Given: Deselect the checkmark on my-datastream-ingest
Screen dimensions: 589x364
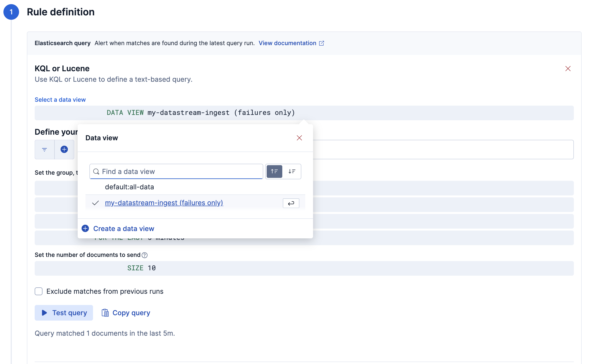Looking at the screenshot, I should (x=95, y=203).
